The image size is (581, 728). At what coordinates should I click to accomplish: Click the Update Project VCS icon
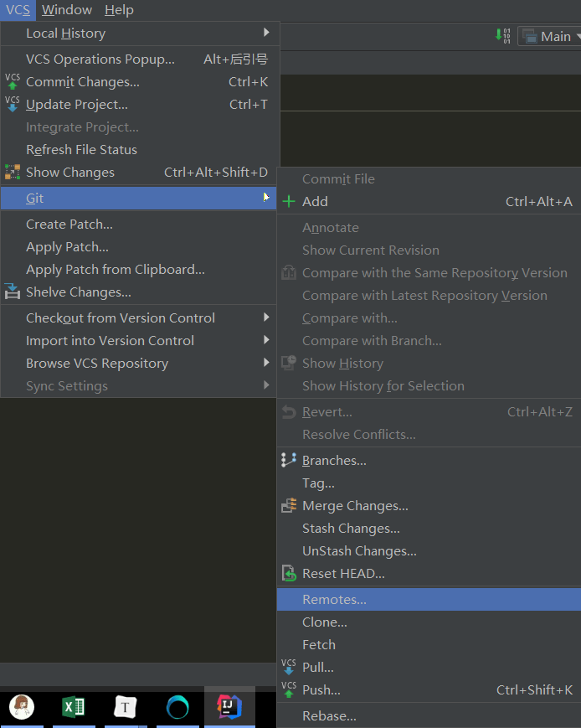coord(13,105)
